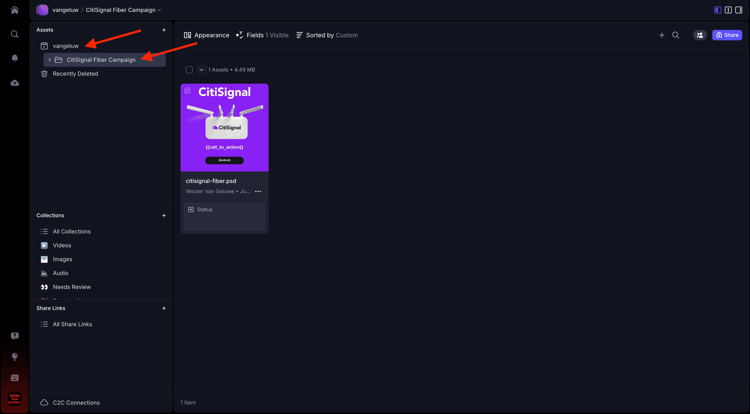The image size is (750, 414).
Task: Click the citisignal-fiber.psd file name
Action: pyautogui.click(x=211, y=181)
